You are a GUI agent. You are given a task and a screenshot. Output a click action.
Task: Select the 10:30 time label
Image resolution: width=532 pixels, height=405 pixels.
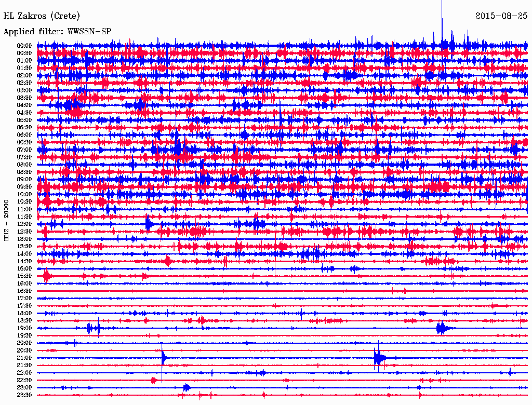point(24,202)
